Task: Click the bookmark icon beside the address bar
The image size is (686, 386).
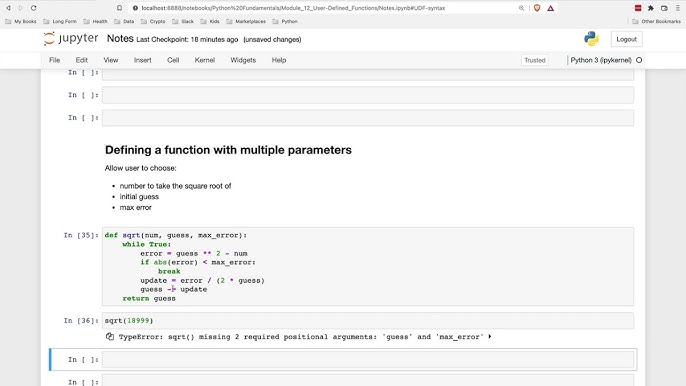Action: [119, 8]
